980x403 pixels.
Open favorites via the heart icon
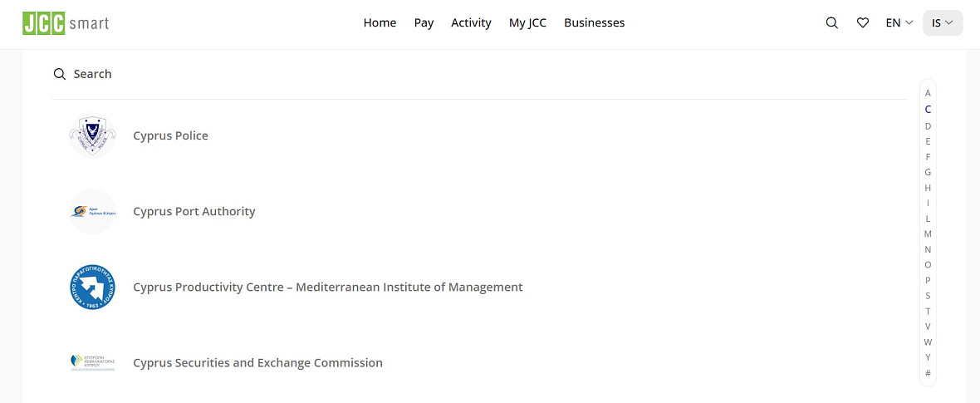coord(863,23)
